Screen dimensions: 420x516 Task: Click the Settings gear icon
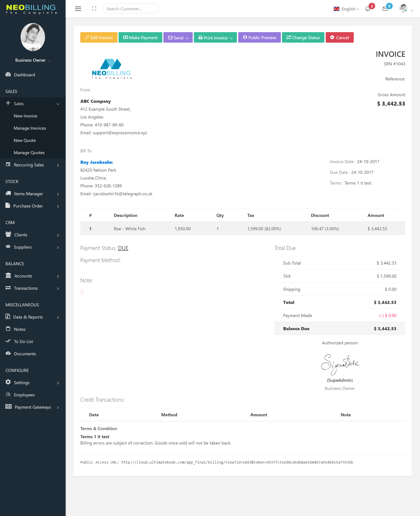point(8,382)
